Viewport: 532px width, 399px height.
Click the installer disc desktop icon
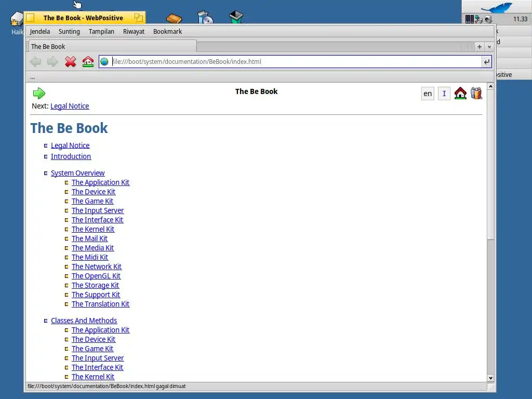tap(205, 17)
